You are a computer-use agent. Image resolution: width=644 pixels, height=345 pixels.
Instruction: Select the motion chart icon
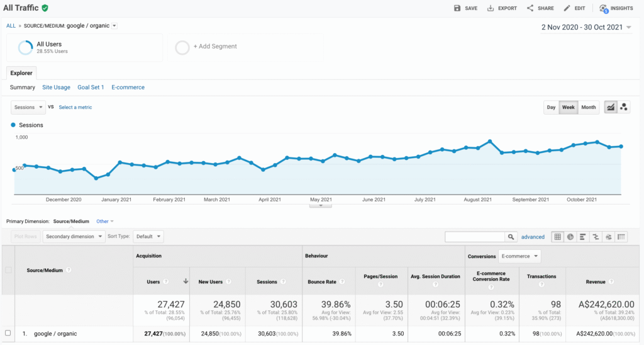[624, 107]
